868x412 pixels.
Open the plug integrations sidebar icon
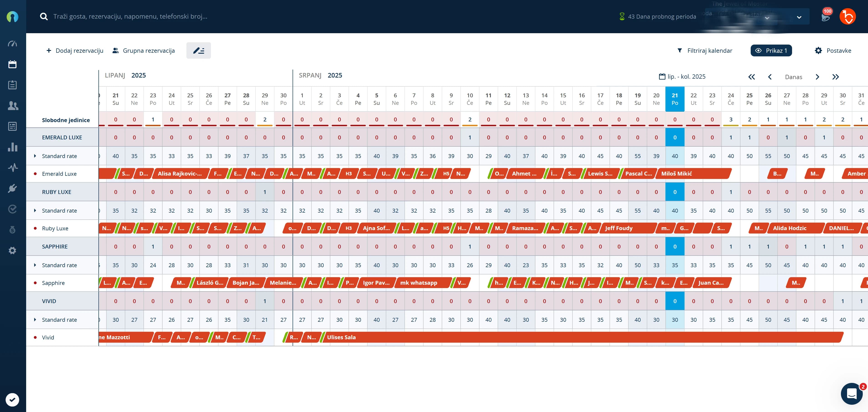click(13, 188)
